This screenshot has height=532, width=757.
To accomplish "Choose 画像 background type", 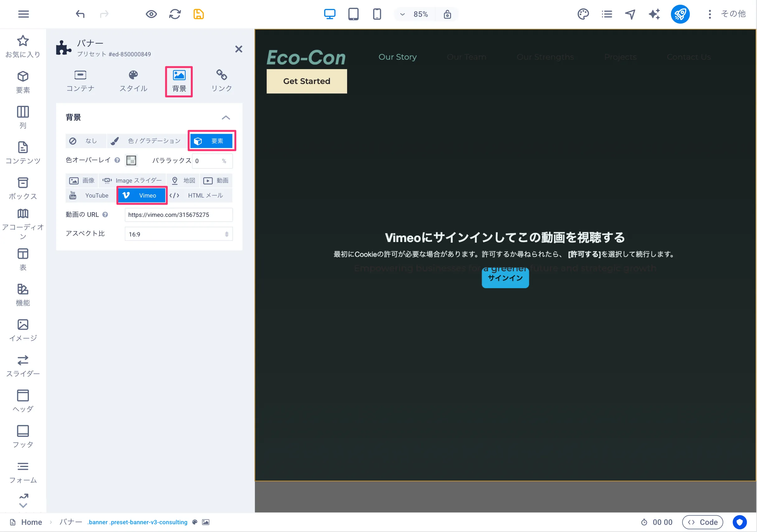I will [82, 180].
